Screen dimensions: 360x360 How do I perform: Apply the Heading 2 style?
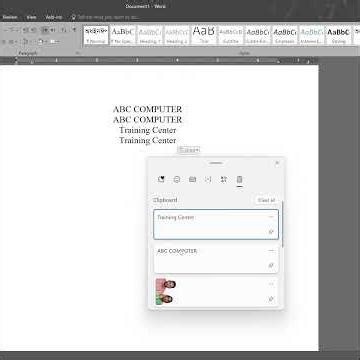(177, 35)
